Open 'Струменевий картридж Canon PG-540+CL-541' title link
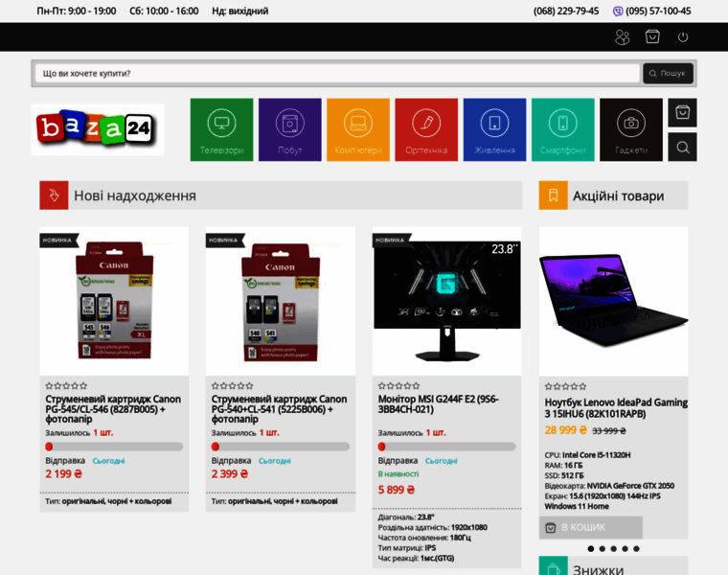The image size is (728, 575). click(x=279, y=408)
